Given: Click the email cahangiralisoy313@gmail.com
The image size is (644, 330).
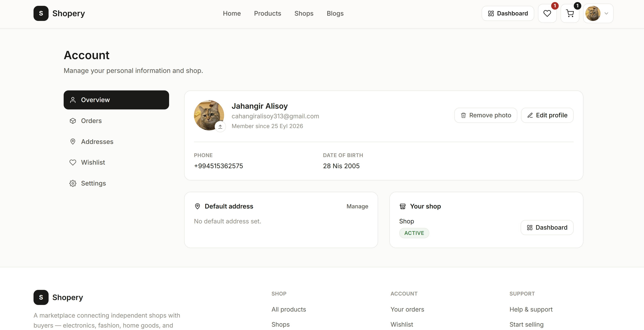Looking at the screenshot, I should click(275, 116).
